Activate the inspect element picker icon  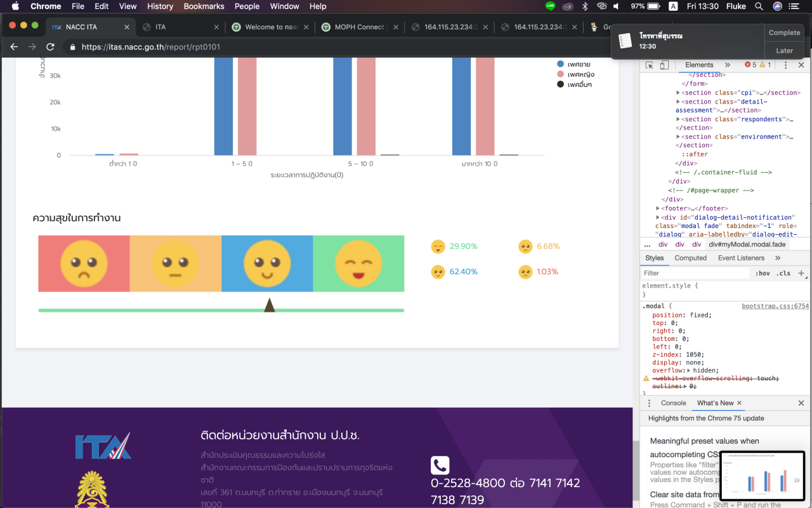650,65
